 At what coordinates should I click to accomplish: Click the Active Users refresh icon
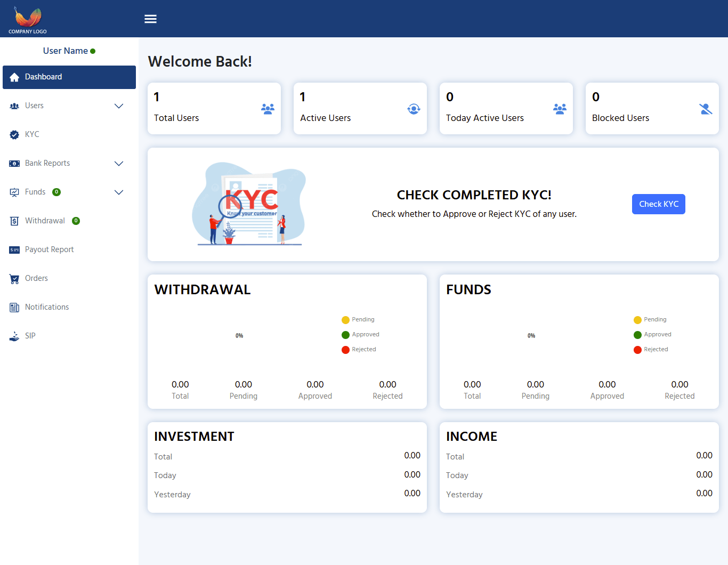pyautogui.click(x=414, y=109)
